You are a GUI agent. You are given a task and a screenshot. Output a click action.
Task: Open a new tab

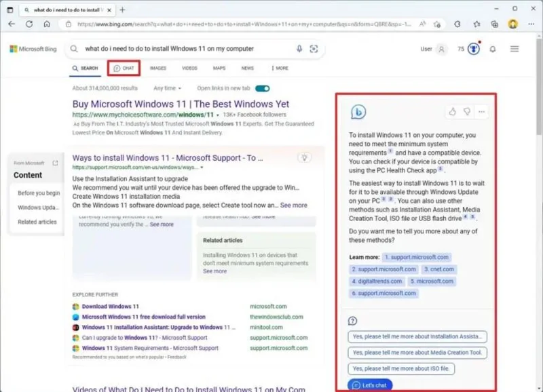(x=122, y=9)
